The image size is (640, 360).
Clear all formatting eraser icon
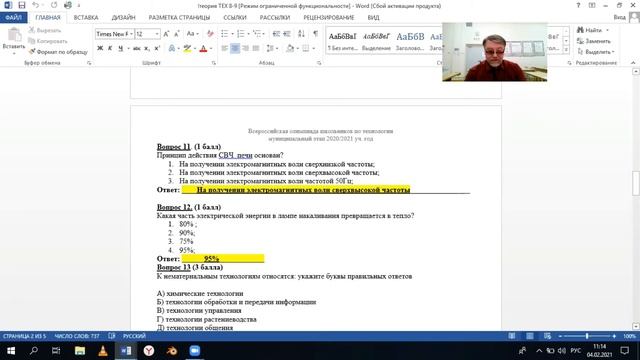[210, 34]
